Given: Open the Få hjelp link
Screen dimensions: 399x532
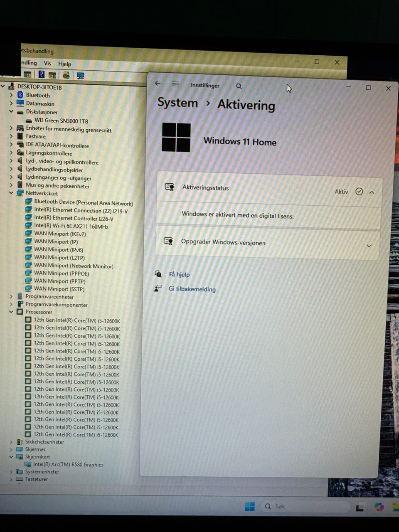Looking at the screenshot, I should pyautogui.click(x=179, y=274).
